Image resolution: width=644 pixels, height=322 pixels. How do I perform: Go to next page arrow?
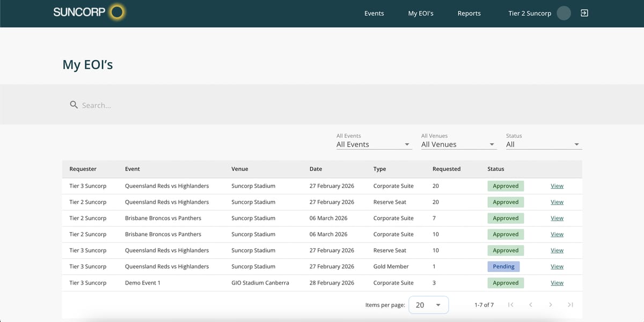click(x=550, y=305)
